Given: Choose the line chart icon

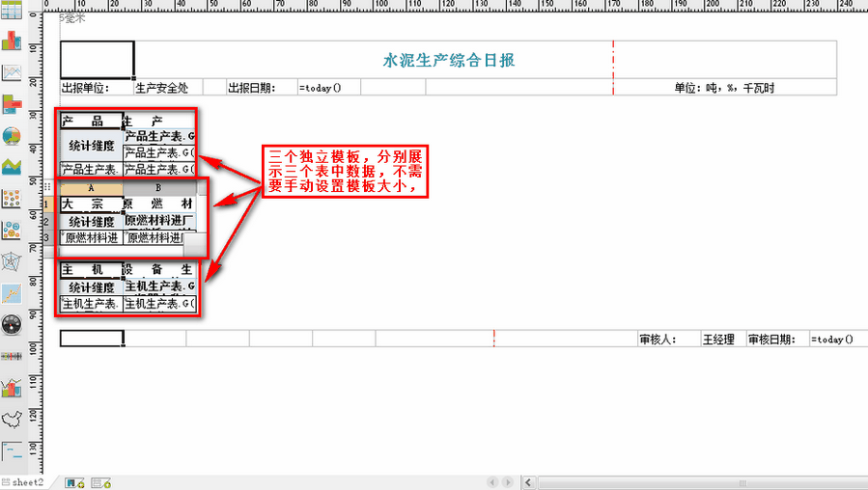Looking at the screenshot, I should pos(11,72).
